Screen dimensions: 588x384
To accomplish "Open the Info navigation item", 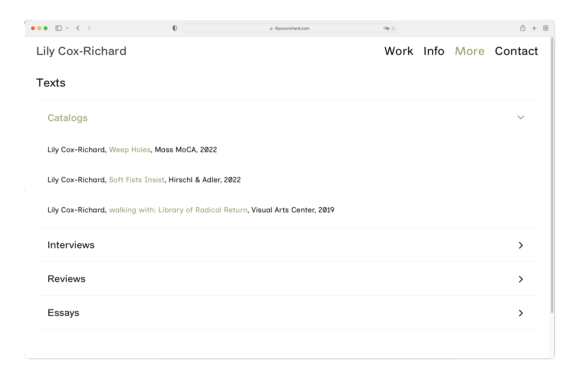I will (x=434, y=51).
